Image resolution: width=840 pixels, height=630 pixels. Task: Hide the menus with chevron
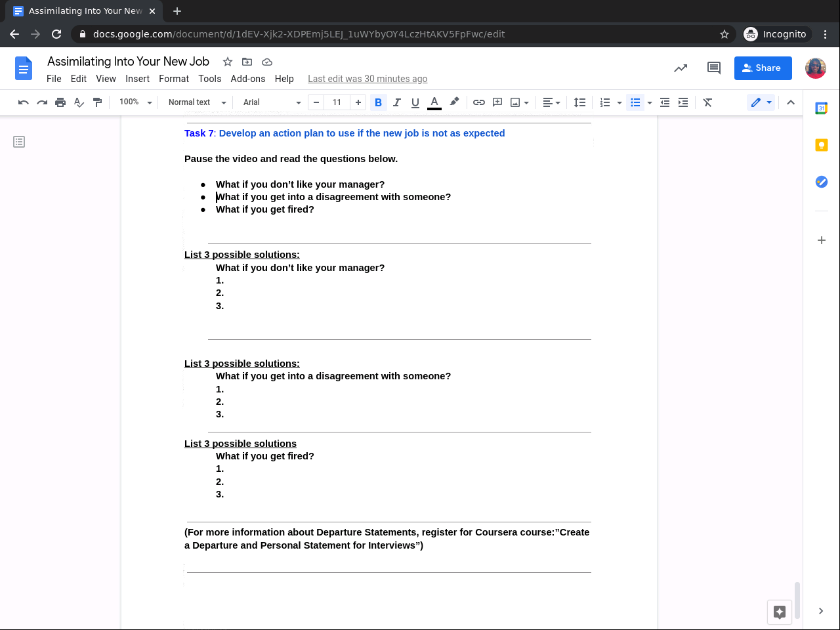tap(791, 102)
